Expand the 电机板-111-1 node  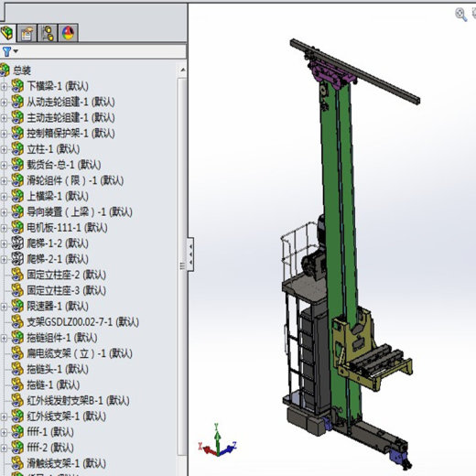[x=4, y=228]
